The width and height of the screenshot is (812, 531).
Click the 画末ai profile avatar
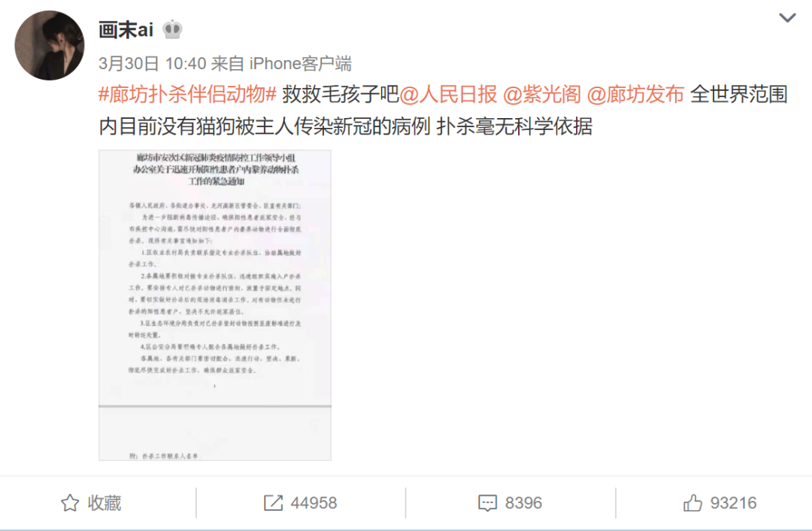click(x=49, y=46)
